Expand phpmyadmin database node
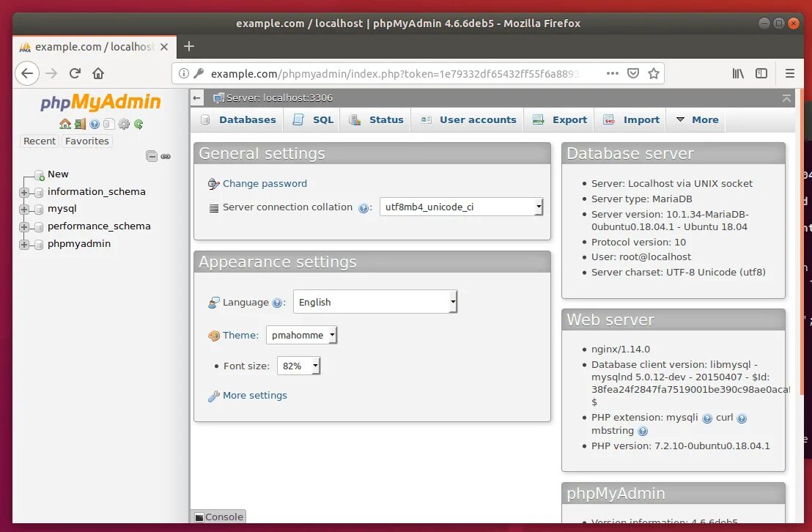The height and width of the screenshot is (532, 812). pos(24,245)
